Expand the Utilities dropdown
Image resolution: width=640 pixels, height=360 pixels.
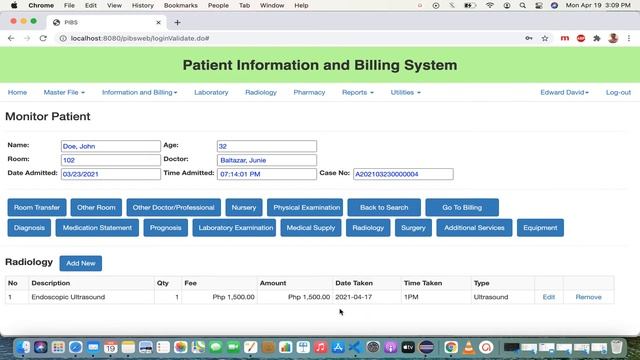coord(405,92)
